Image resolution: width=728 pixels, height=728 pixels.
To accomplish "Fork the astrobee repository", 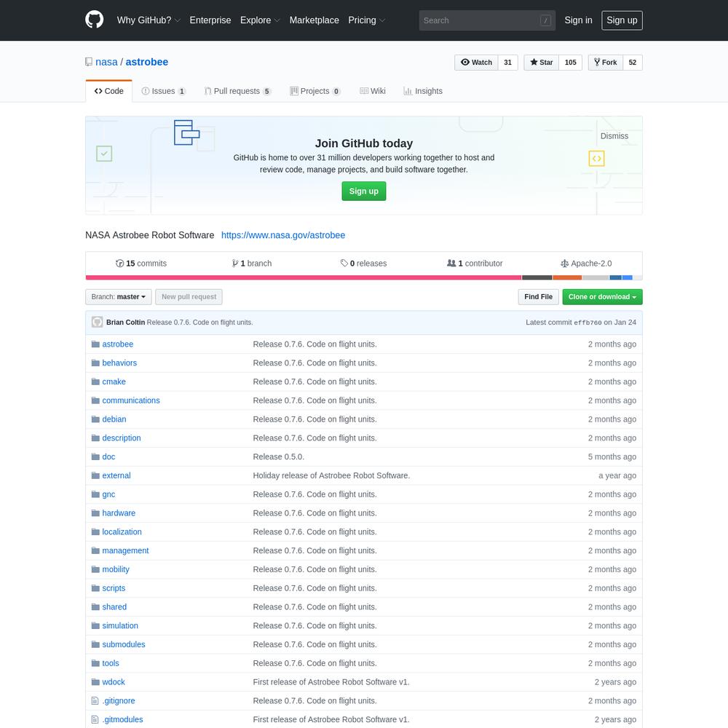I will pos(606,62).
